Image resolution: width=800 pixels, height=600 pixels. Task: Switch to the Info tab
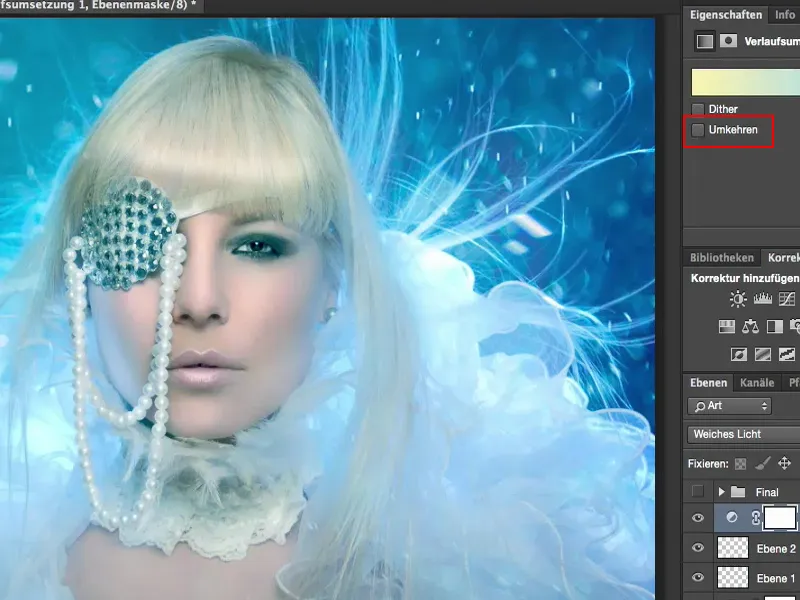coord(785,15)
